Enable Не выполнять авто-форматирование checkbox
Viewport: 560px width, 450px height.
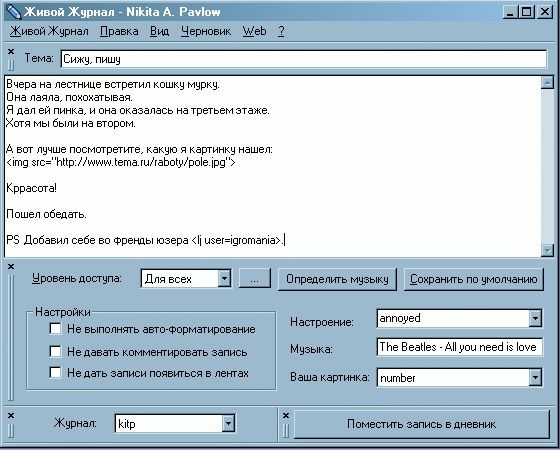[x=55, y=329]
